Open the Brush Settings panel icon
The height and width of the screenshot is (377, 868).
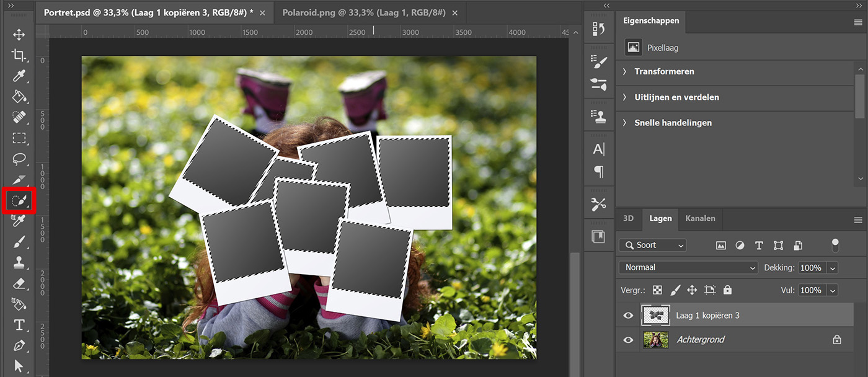(598, 60)
